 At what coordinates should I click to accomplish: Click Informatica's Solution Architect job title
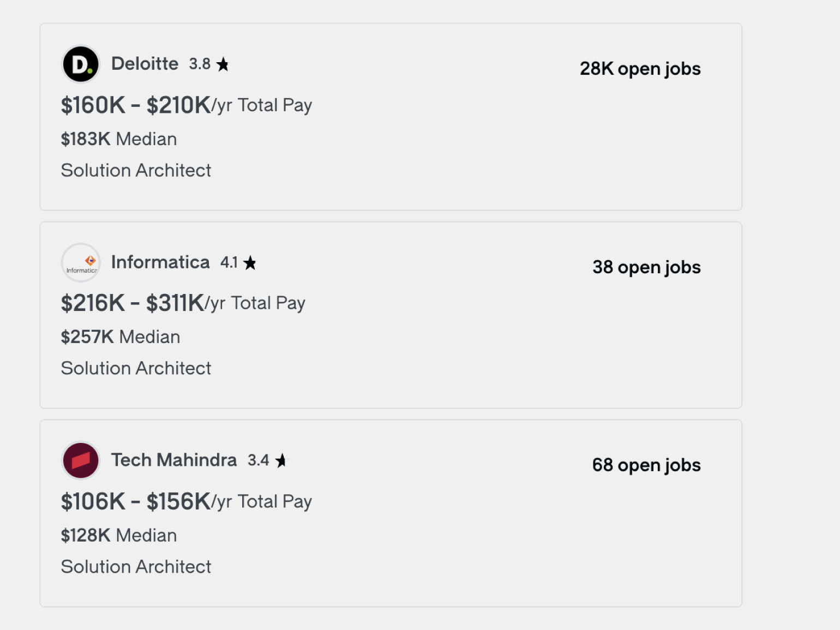coord(136,369)
